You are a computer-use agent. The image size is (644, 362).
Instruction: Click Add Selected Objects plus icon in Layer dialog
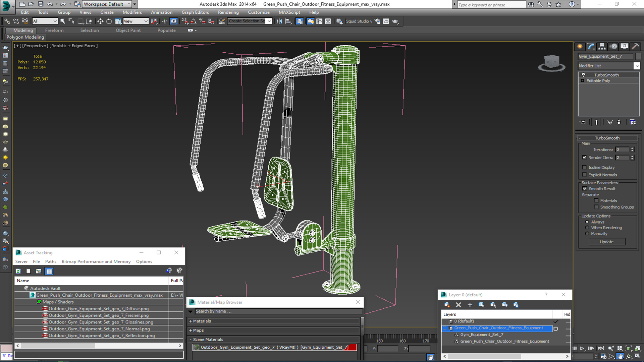click(470, 305)
